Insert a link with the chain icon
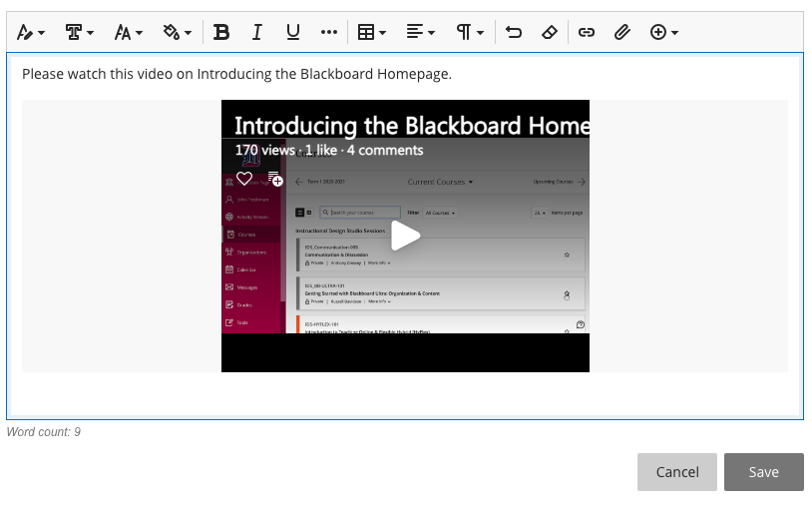This screenshot has height=519, width=812. point(587,32)
